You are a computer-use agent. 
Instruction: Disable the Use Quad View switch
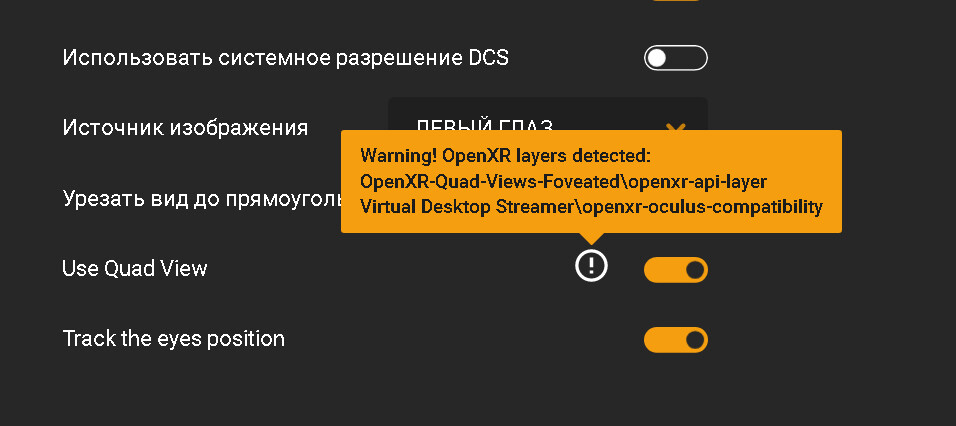(676, 270)
